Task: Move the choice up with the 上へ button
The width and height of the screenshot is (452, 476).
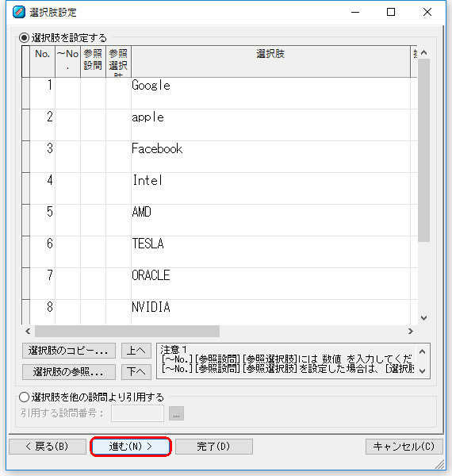Action: (136, 351)
